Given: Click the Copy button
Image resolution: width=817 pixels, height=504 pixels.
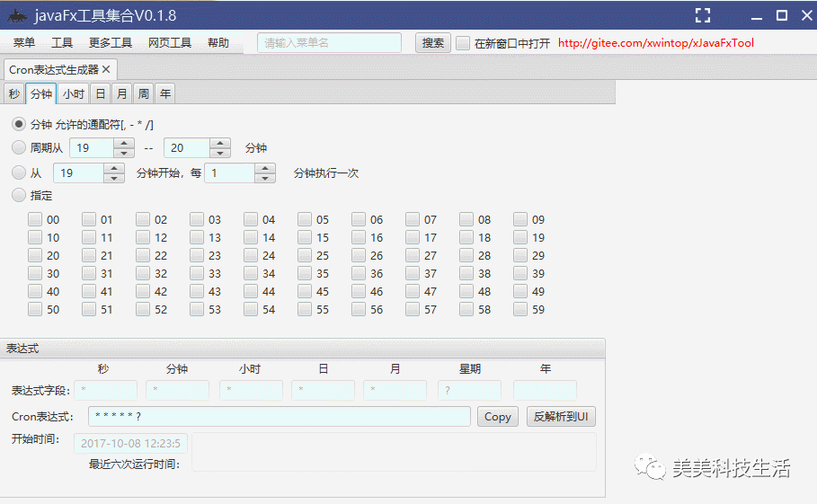Looking at the screenshot, I should click(498, 417).
